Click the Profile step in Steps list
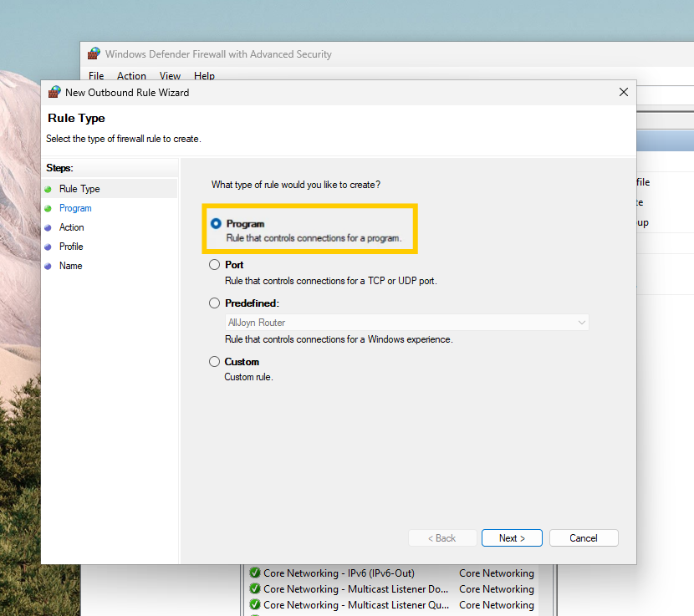Image resolution: width=694 pixels, height=616 pixels. tap(71, 247)
